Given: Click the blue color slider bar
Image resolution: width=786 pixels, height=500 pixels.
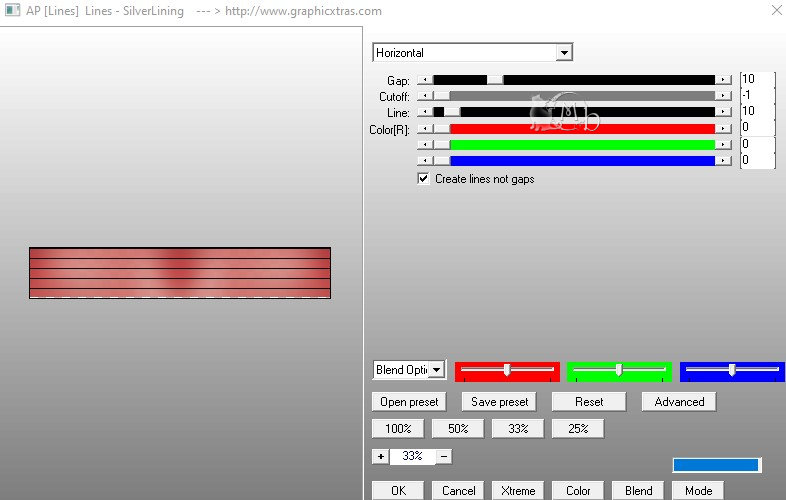Looking at the screenshot, I should (574, 161).
